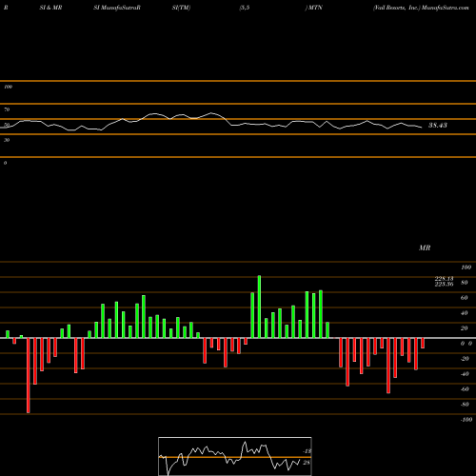Click the MR axis label 80
This screenshot has width=476, height=476.
464,283
